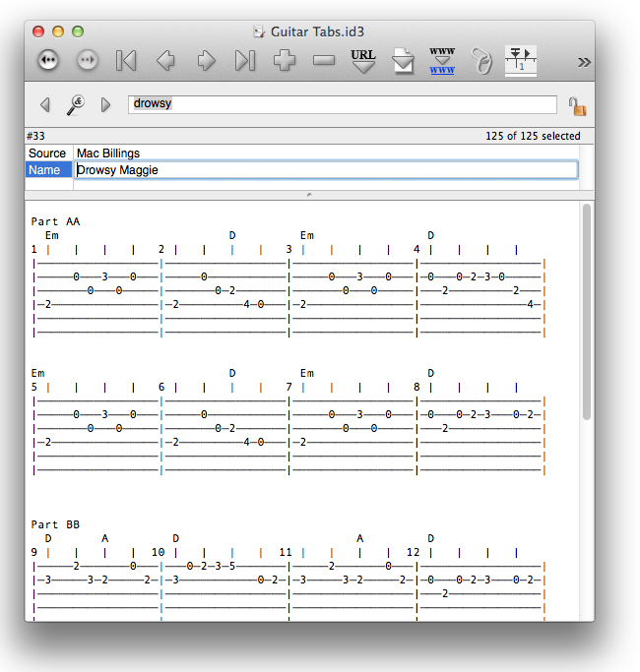Click the URL download toolbar icon
Viewport: 640px width, 672px height.
pos(363,61)
